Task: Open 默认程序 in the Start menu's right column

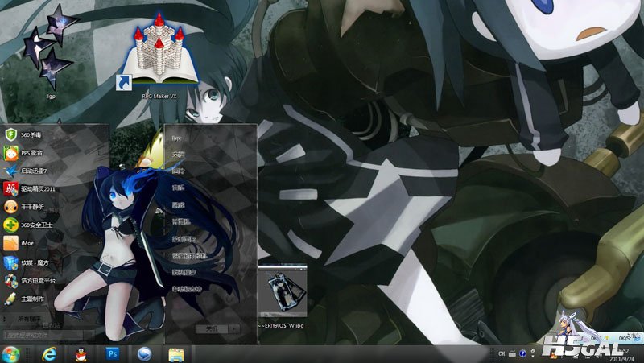Action: [184, 272]
